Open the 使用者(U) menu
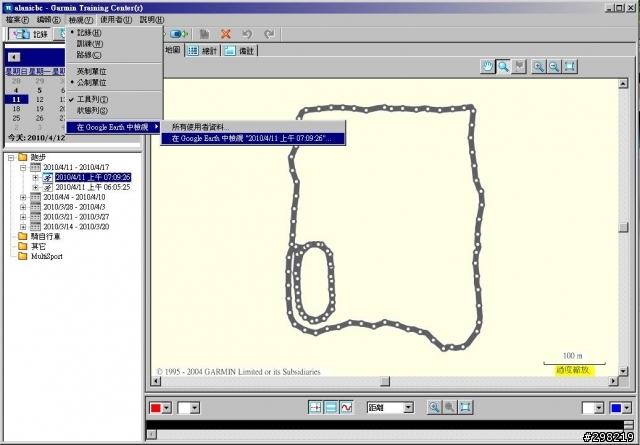 point(116,20)
